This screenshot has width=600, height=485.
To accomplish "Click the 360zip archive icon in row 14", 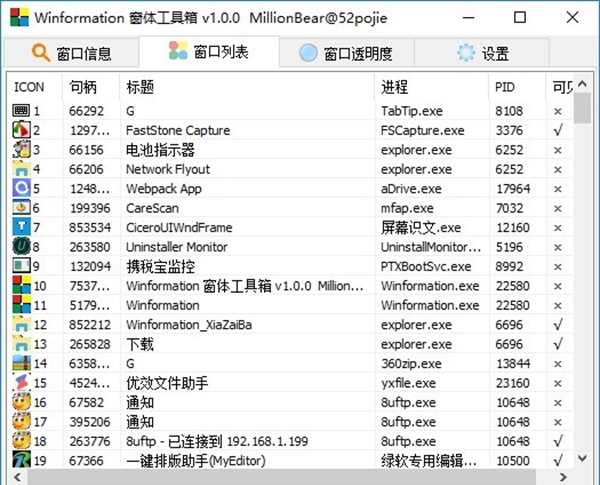I will click(x=21, y=363).
